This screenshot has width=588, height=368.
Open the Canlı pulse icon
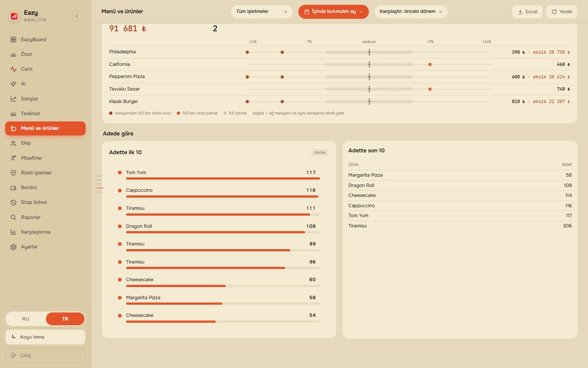tap(14, 69)
